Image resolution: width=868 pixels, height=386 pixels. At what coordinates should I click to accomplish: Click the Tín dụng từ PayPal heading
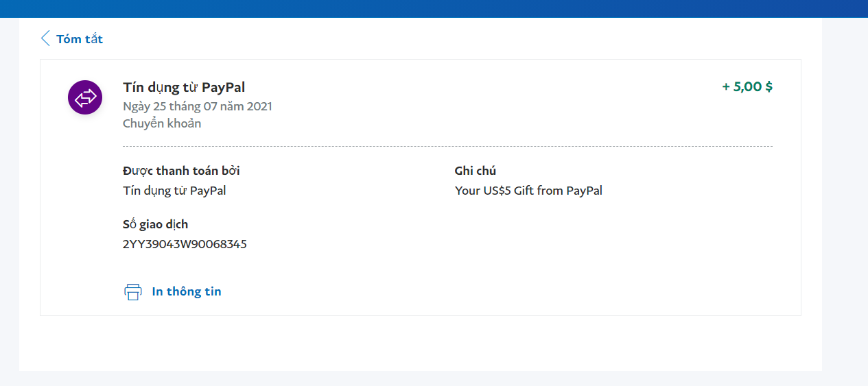pos(184,87)
